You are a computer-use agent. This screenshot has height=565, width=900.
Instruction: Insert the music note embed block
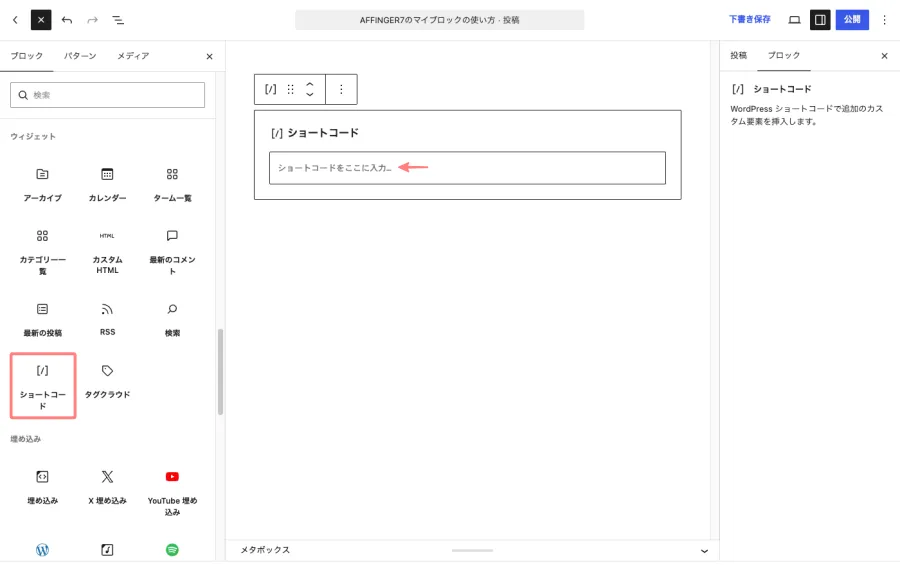click(x=107, y=549)
